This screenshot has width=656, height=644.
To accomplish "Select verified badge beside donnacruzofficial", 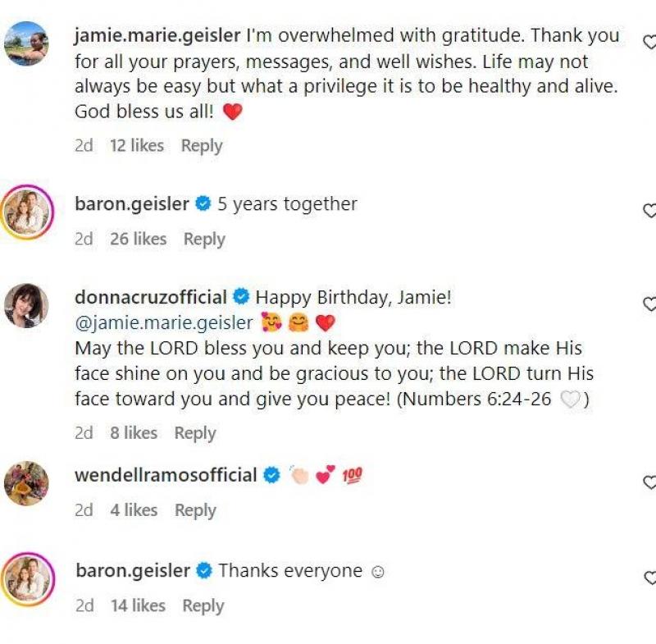I will (x=241, y=298).
